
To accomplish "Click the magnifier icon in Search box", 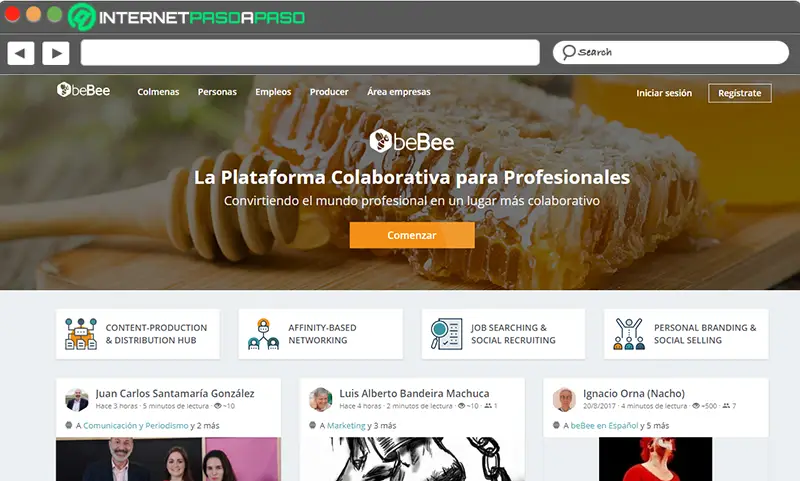I will [x=568, y=52].
